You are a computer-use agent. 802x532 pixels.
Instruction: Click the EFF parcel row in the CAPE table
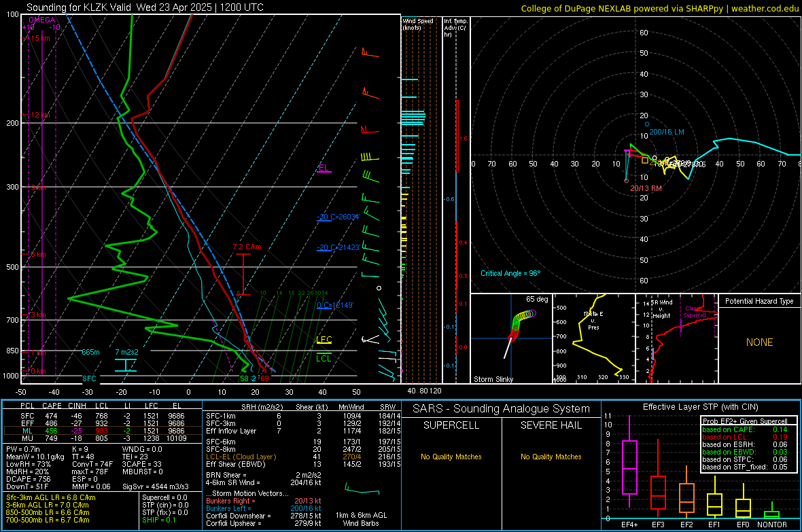click(103, 423)
